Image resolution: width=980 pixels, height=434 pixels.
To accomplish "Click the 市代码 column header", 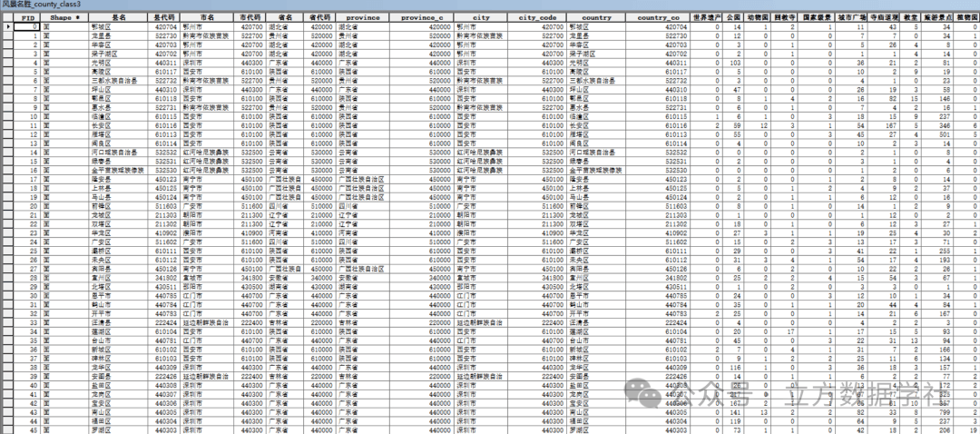I will pyautogui.click(x=250, y=17).
